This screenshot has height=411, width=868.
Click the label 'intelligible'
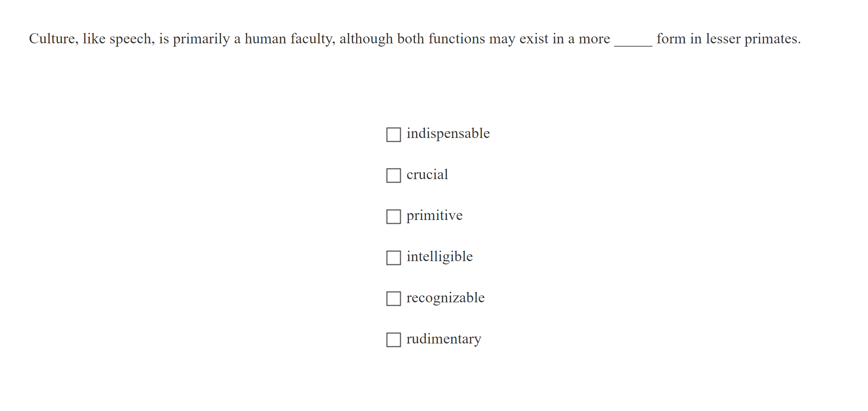point(439,256)
